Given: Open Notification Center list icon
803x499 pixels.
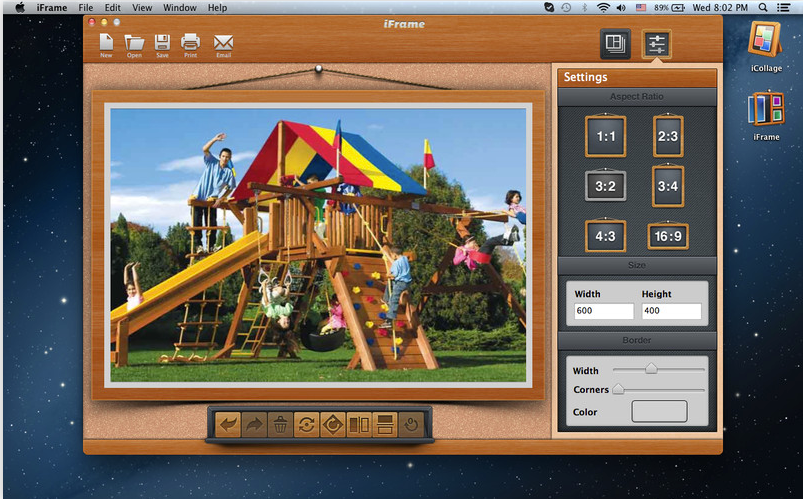Looking at the screenshot, I should point(784,8).
